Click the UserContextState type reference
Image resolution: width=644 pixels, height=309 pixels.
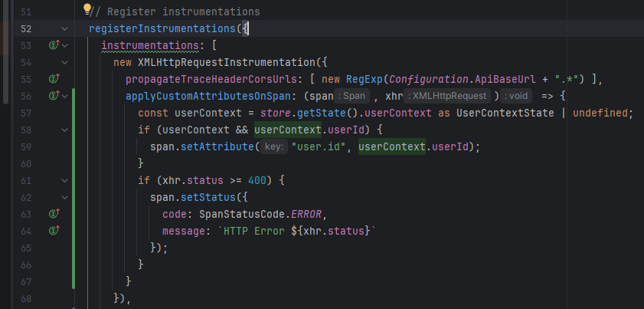tap(505, 113)
